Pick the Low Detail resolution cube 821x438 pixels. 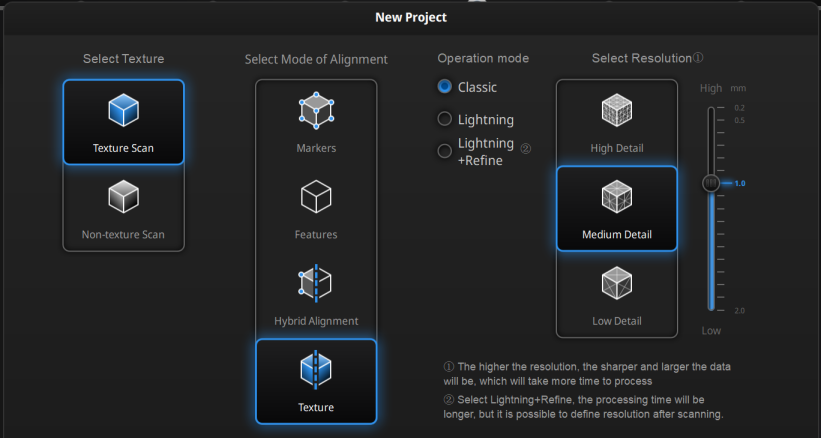617,283
